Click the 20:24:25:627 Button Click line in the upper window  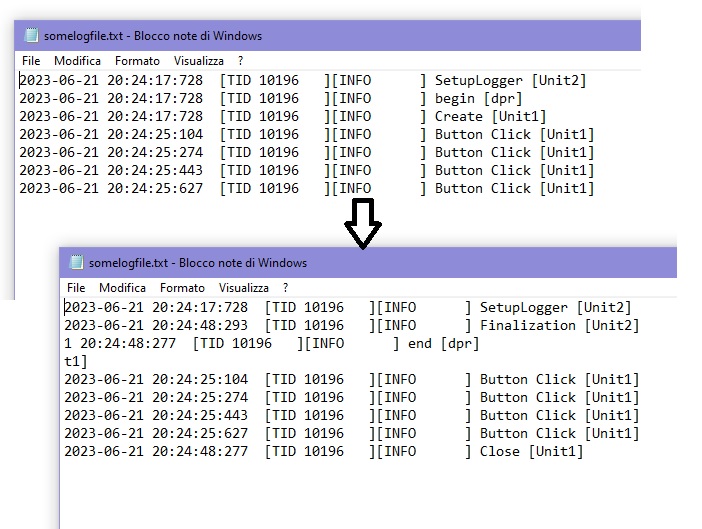click(x=307, y=188)
